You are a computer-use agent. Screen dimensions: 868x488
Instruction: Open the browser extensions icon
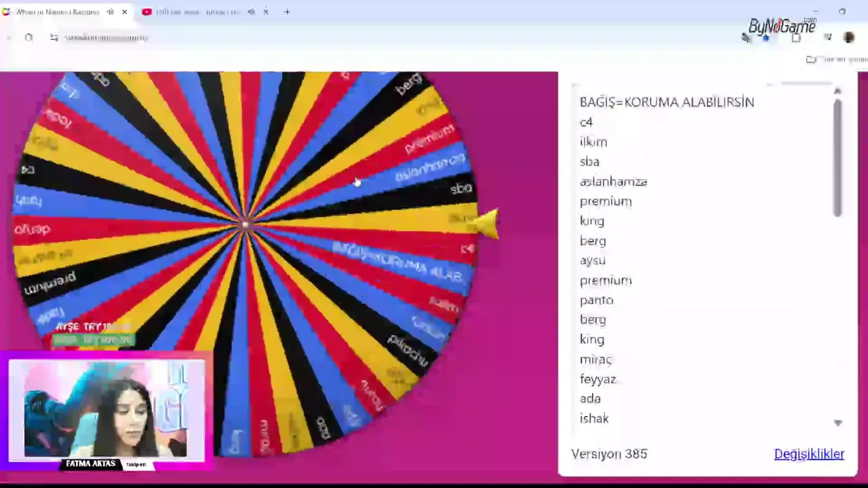tap(796, 38)
